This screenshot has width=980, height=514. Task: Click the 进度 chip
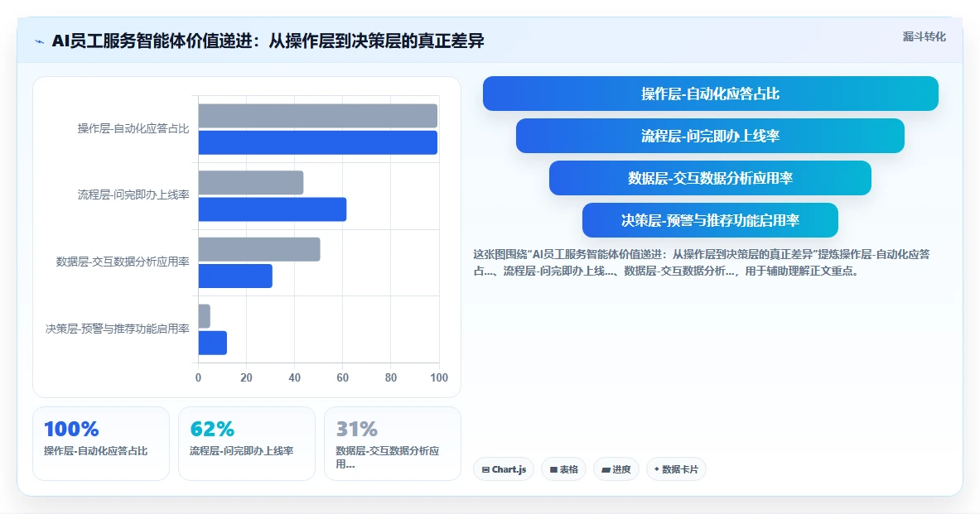click(x=616, y=469)
